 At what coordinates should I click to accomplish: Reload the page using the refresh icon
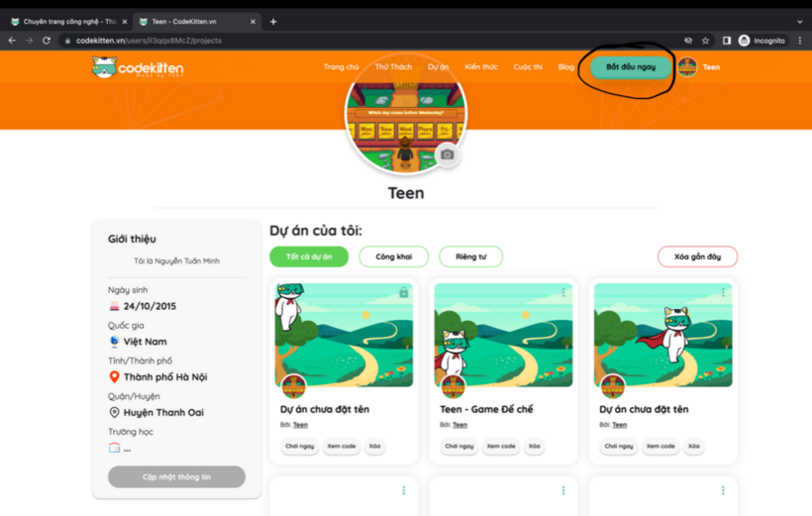[46, 41]
